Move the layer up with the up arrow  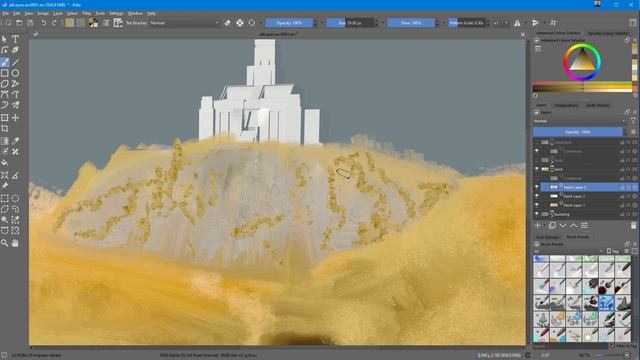click(x=573, y=225)
